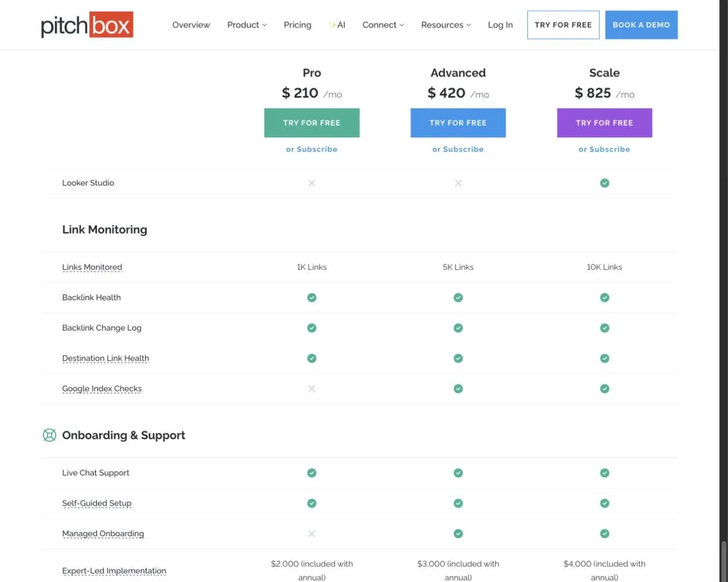The height and width of the screenshot is (582, 728).
Task: Expand the Product dropdown menu
Action: 247,25
